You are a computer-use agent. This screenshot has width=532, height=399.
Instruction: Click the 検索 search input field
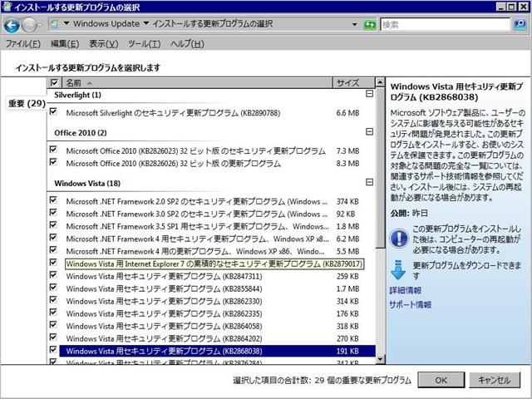446,24
